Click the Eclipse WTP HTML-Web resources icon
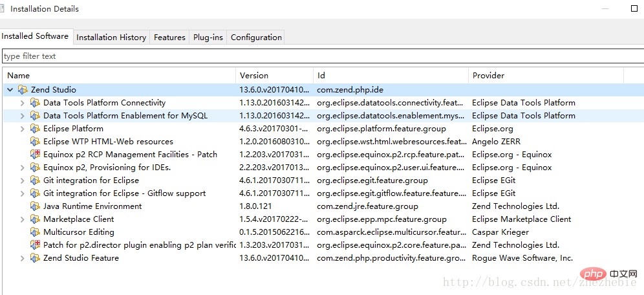Screen dimensions: 644x295 [35, 141]
